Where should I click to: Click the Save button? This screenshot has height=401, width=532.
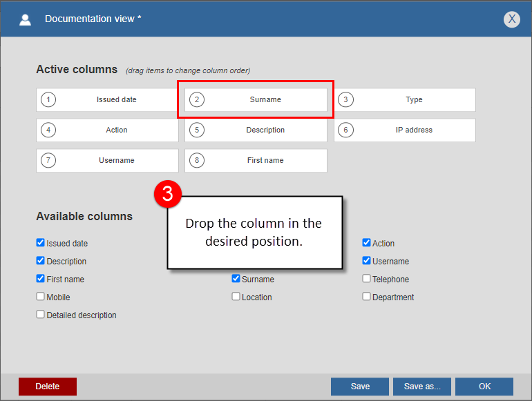[360, 387]
